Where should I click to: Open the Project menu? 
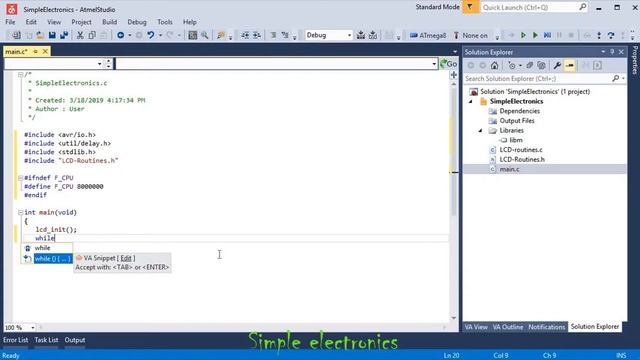point(81,22)
